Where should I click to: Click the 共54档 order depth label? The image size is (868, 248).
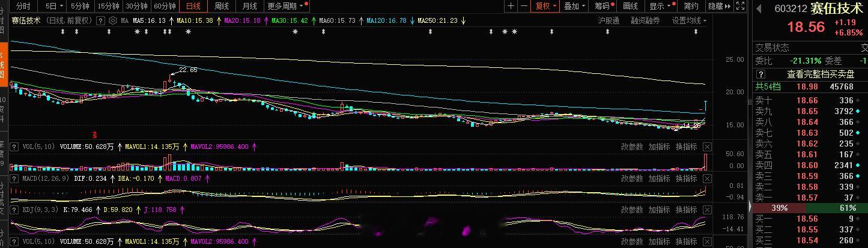[768, 87]
